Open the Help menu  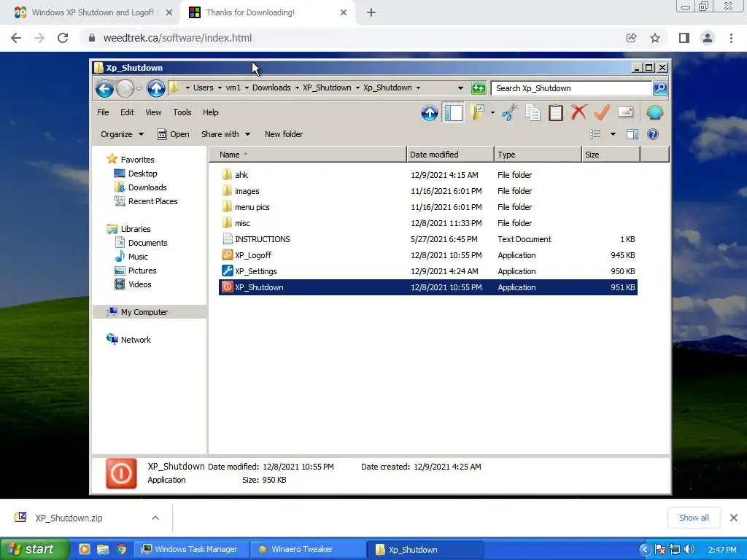[x=210, y=112]
